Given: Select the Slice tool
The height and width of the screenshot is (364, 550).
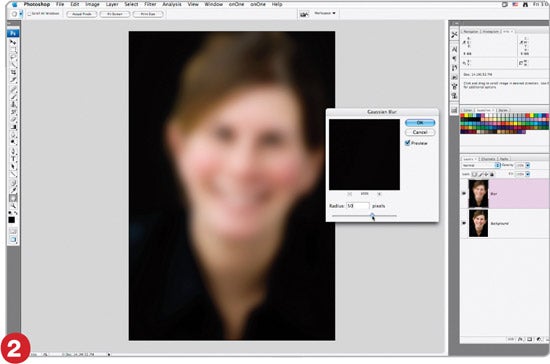Looking at the screenshot, I should pyautogui.click(x=13, y=80).
